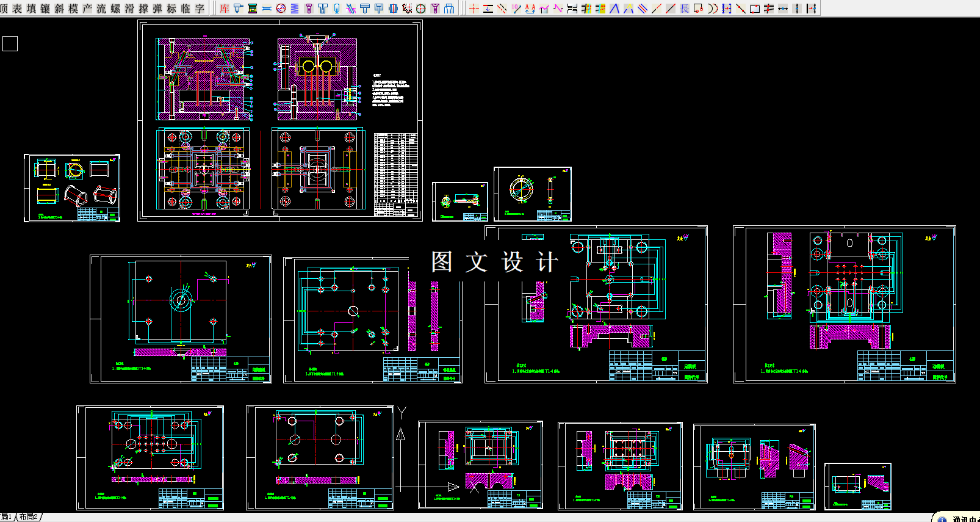
Task: Click the 产 toolbar button
Action: pyautogui.click(x=87, y=9)
